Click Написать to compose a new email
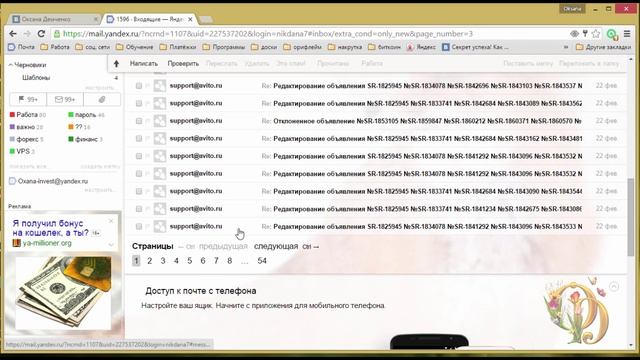 tap(144, 64)
